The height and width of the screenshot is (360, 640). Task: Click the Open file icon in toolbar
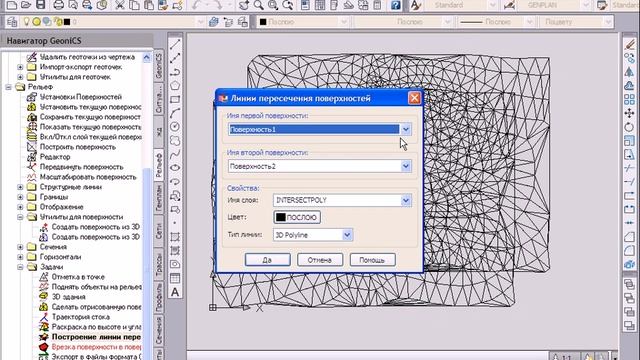pyautogui.click(x=26, y=5)
